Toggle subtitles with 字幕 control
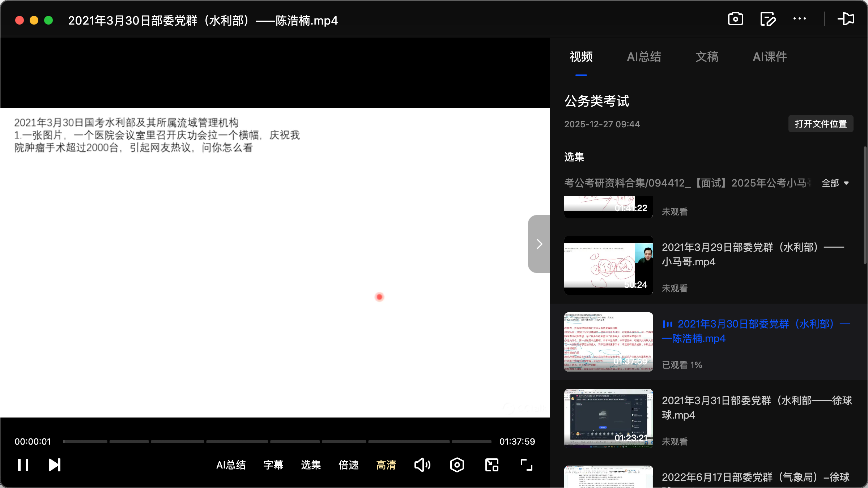 273,465
